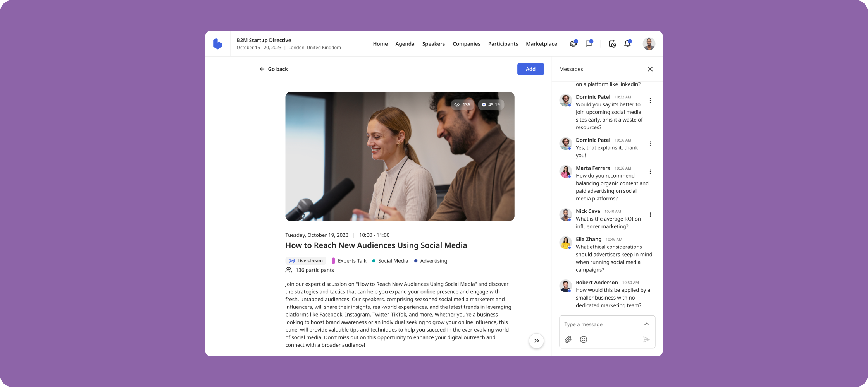Image resolution: width=868 pixels, height=387 pixels.
Task: Close the Messages panel
Action: 650,69
